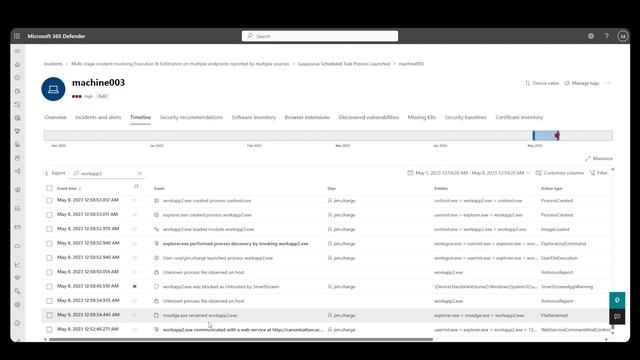Click icon beside 'workapp2.exe loaded module workapp2.exe'

(x=156, y=229)
